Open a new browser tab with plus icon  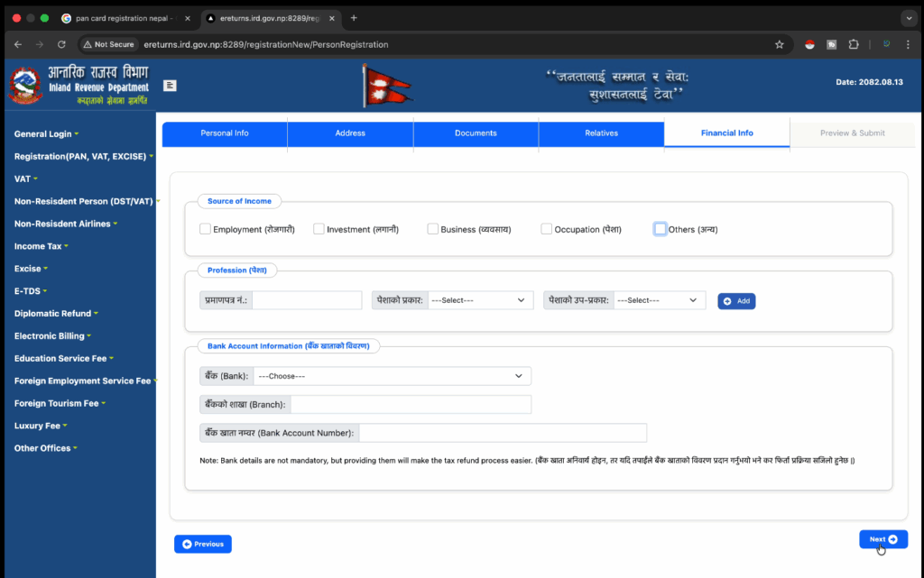click(x=354, y=18)
